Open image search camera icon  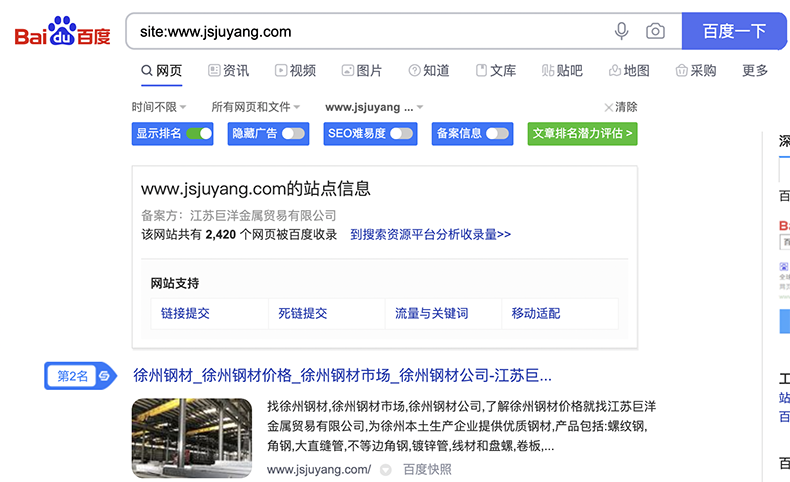tap(655, 31)
